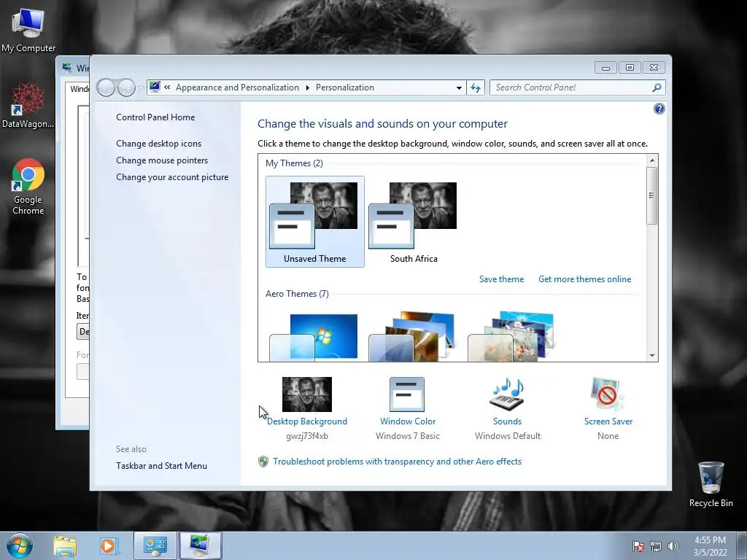Viewport: 747px width, 560px height.
Task: Click the Appearance and Personalization breadcrumb
Action: (x=237, y=87)
